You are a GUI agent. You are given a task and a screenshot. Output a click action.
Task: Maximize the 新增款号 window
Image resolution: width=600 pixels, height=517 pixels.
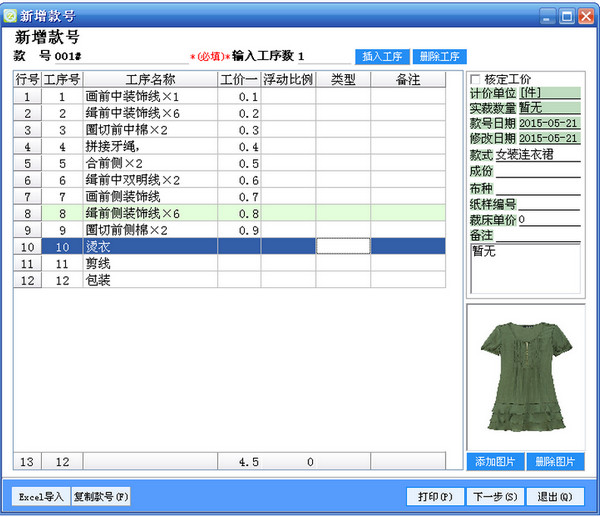pyautogui.click(x=566, y=15)
